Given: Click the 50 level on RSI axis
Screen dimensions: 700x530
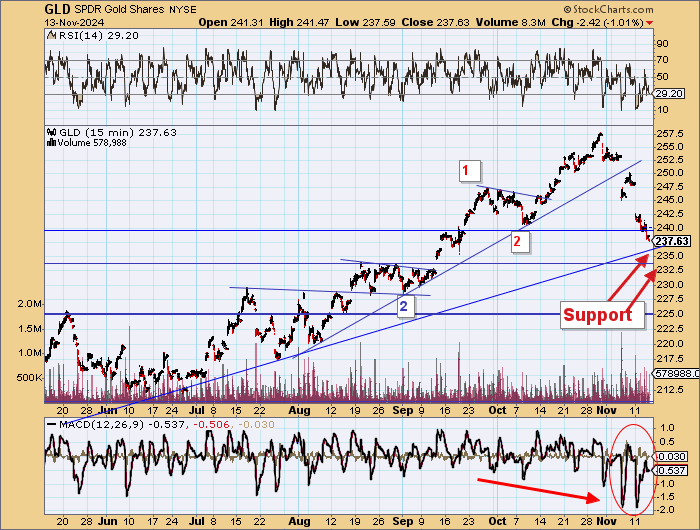Looking at the screenshot, I should point(662,77).
